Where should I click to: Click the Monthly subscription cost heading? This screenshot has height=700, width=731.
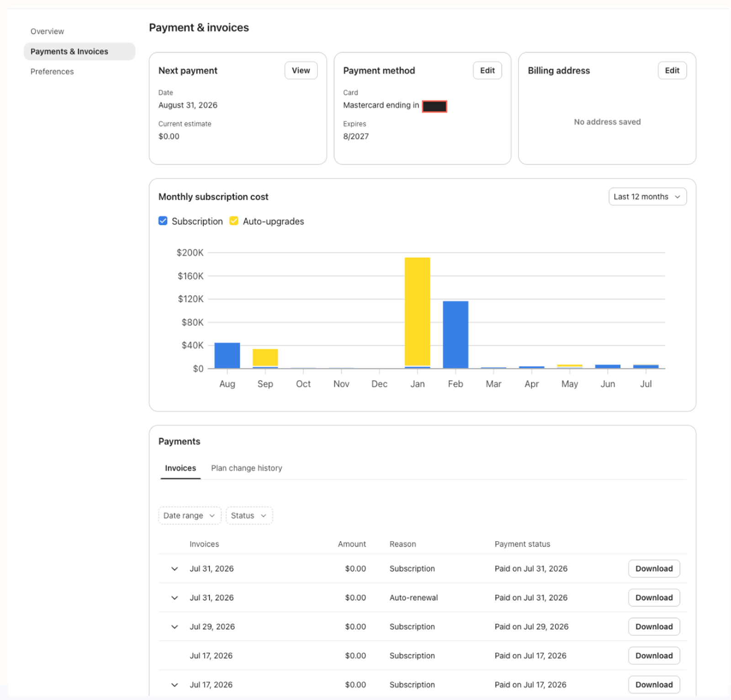click(x=213, y=197)
